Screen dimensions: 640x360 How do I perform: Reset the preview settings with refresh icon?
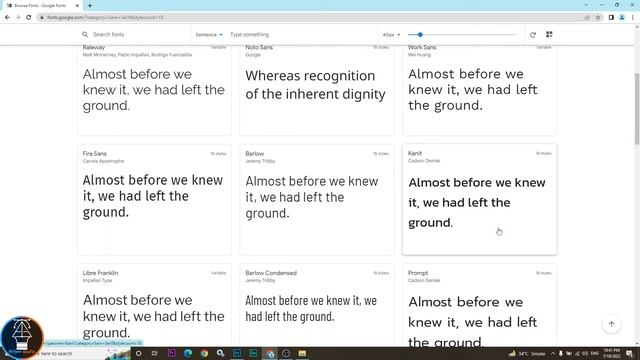click(x=533, y=35)
